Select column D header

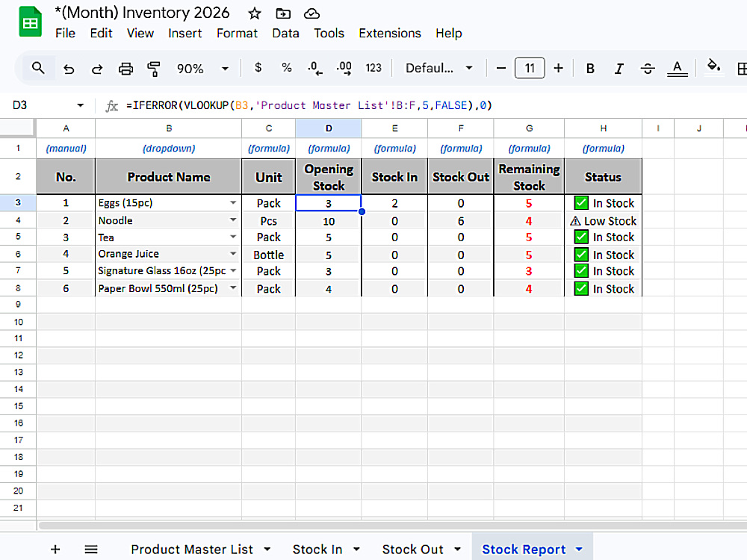pyautogui.click(x=329, y=128)
